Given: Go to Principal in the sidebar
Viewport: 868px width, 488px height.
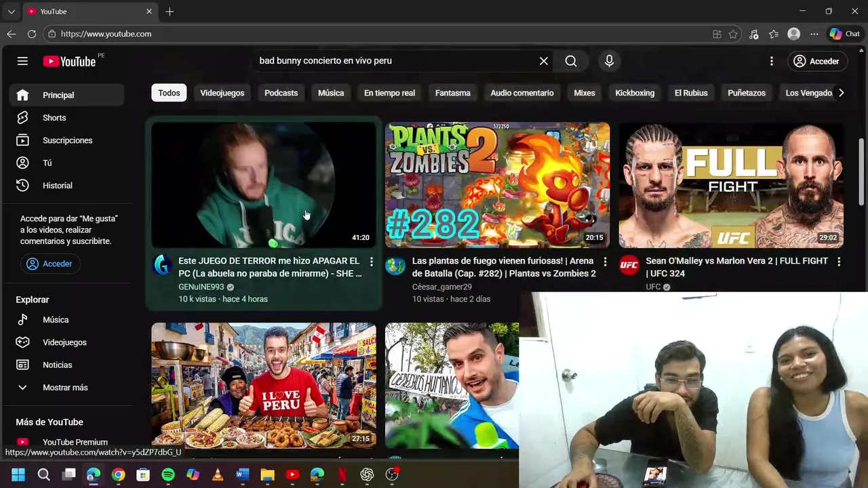Looking at the screenshot, I should click(x=66, y=95).
